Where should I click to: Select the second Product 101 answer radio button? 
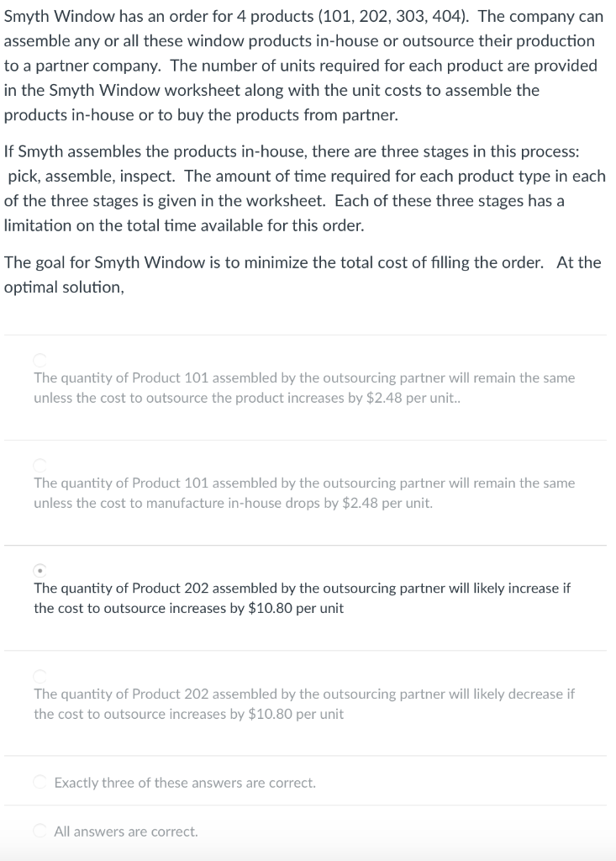click(x=39, y=463)
